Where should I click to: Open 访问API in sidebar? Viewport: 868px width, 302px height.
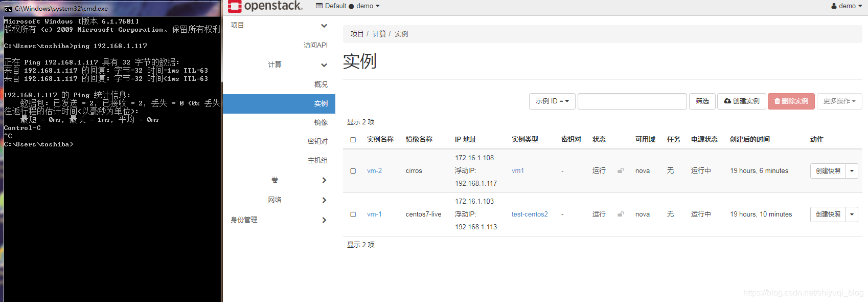[315, 46]
